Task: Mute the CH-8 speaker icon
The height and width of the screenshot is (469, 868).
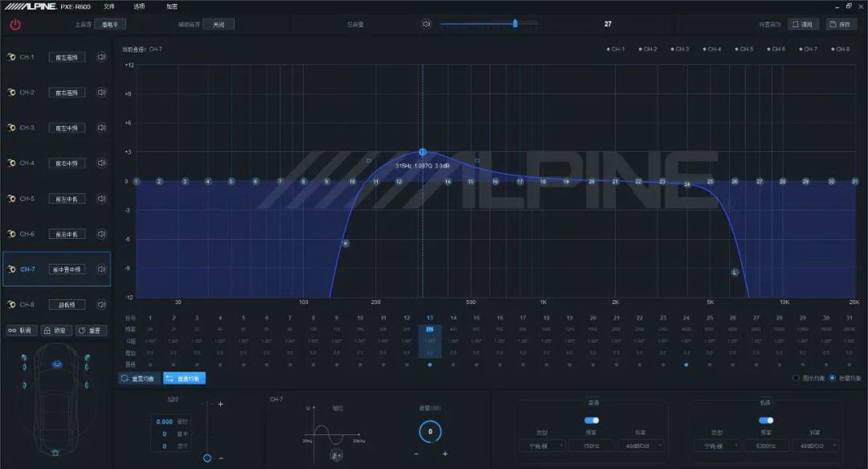Action: (101, 304)
